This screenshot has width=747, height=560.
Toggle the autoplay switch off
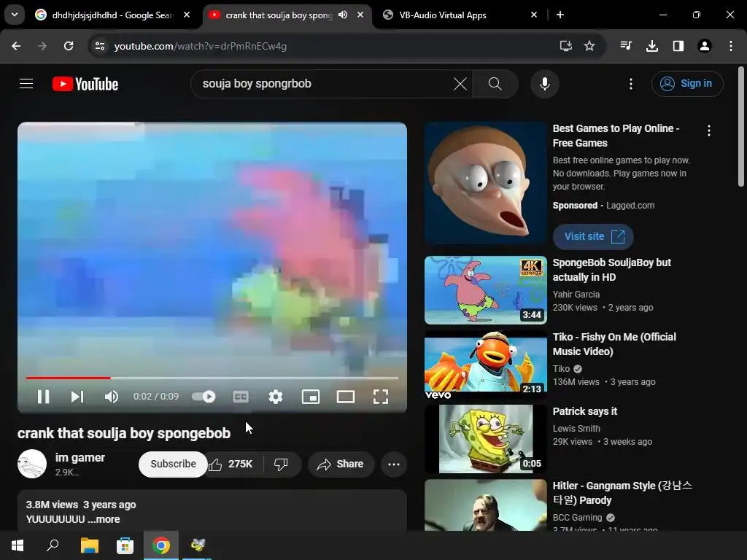pyautogui.click(x=204, y=397)
